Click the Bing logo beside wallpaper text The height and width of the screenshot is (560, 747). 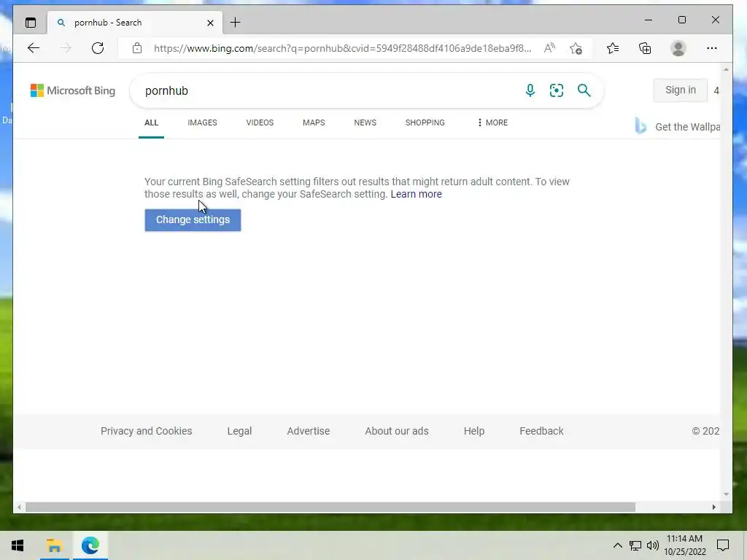[640, 125]
